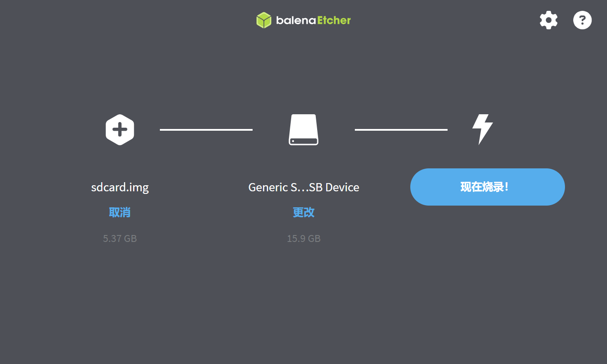Click the green 'Etcher' wordmark text
The image size is (607, 364).
334,20
